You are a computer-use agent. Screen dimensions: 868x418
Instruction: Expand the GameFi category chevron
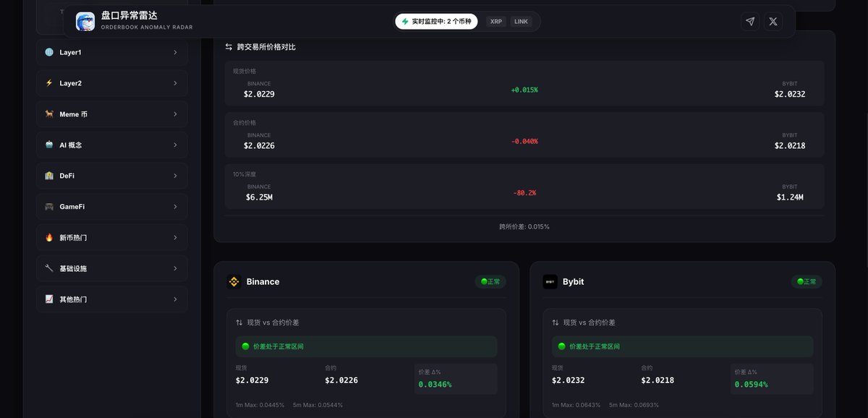click(x=175, y=207)
